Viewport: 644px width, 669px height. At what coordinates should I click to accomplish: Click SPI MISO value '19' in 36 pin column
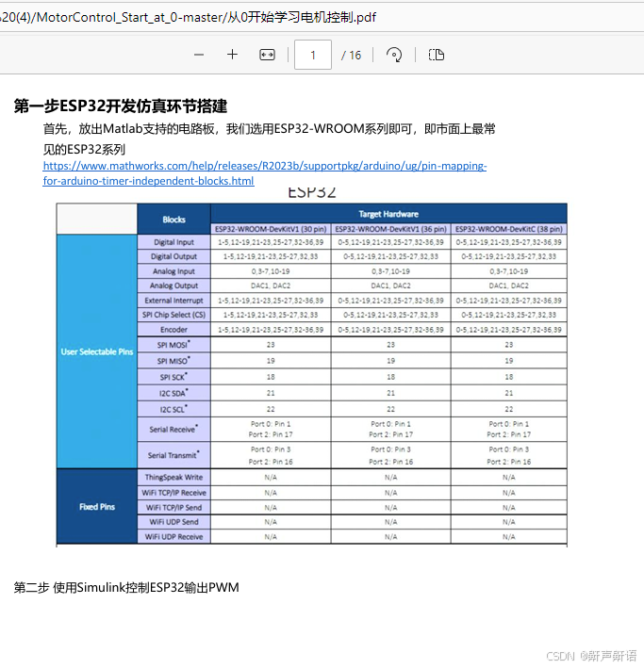(390, 361)
